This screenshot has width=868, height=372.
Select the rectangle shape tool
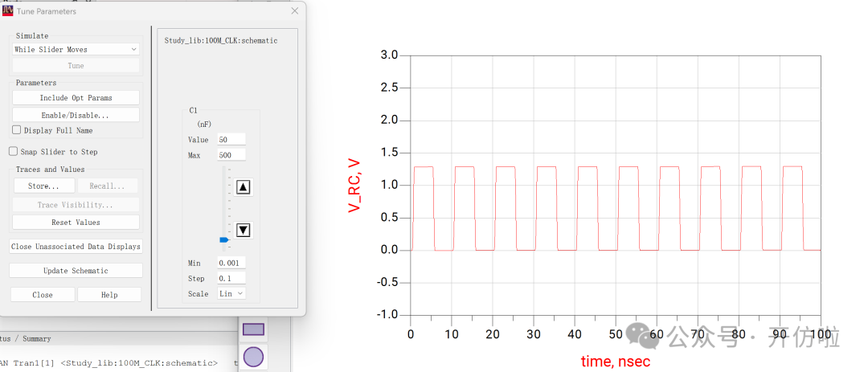[253, 329]
